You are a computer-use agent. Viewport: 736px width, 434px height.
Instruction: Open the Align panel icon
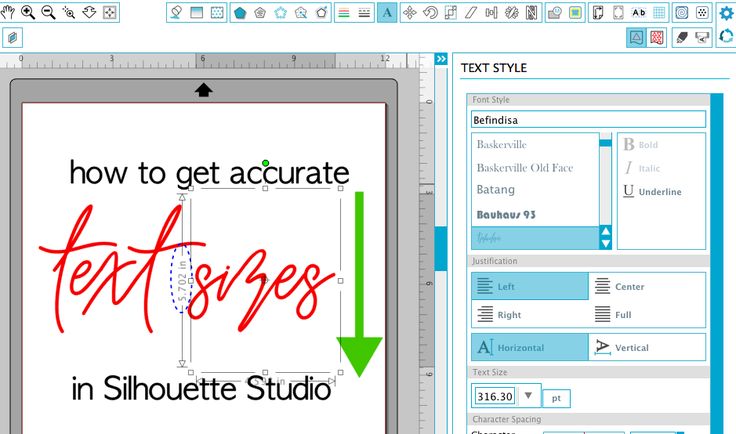(x=491, y=13)
